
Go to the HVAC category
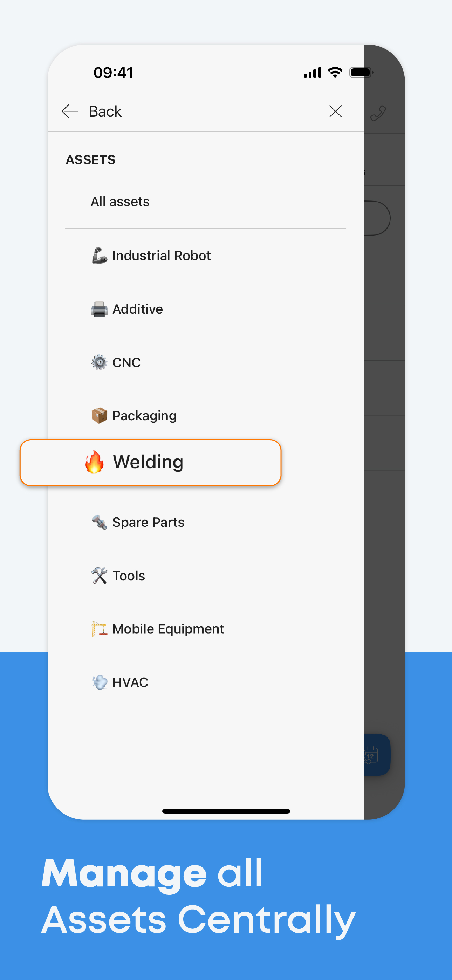tap(206, 682)
